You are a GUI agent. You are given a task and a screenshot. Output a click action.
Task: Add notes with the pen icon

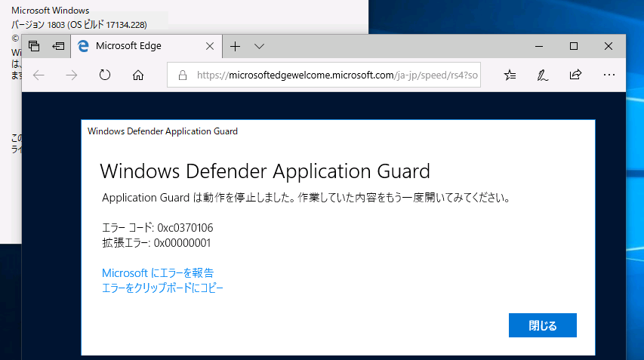coord(543,75)
